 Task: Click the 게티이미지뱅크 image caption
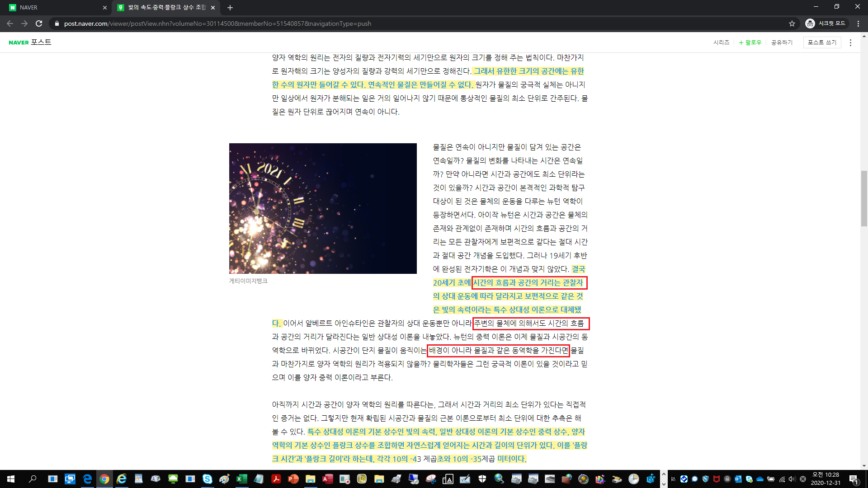pos(248,281)
